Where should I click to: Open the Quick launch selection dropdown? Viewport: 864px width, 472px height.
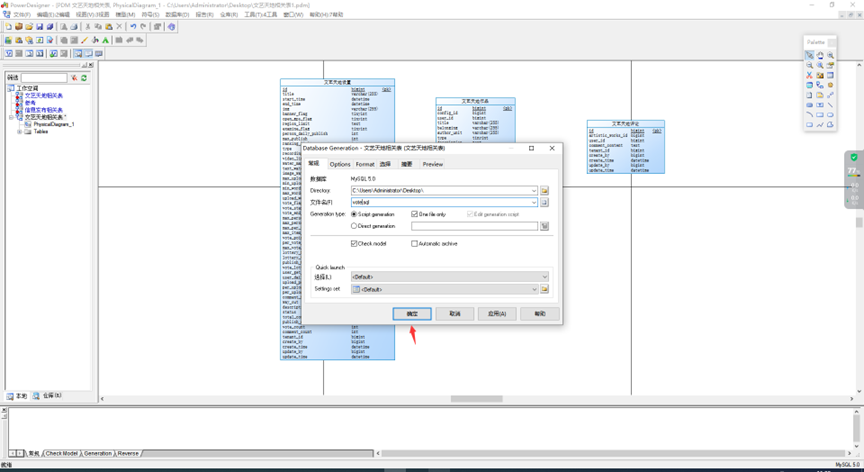[x=544, y=277]
